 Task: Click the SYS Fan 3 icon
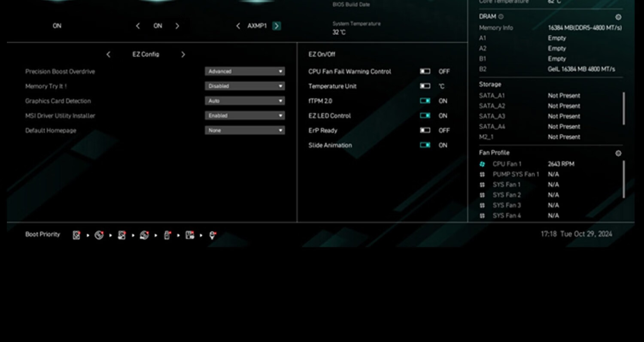pos(482,205)
